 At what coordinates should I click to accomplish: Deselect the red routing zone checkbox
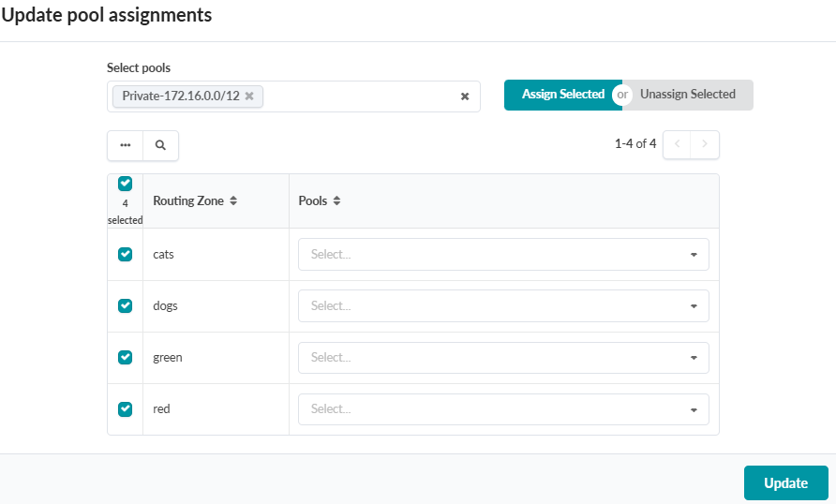click(x=125, y=408)
